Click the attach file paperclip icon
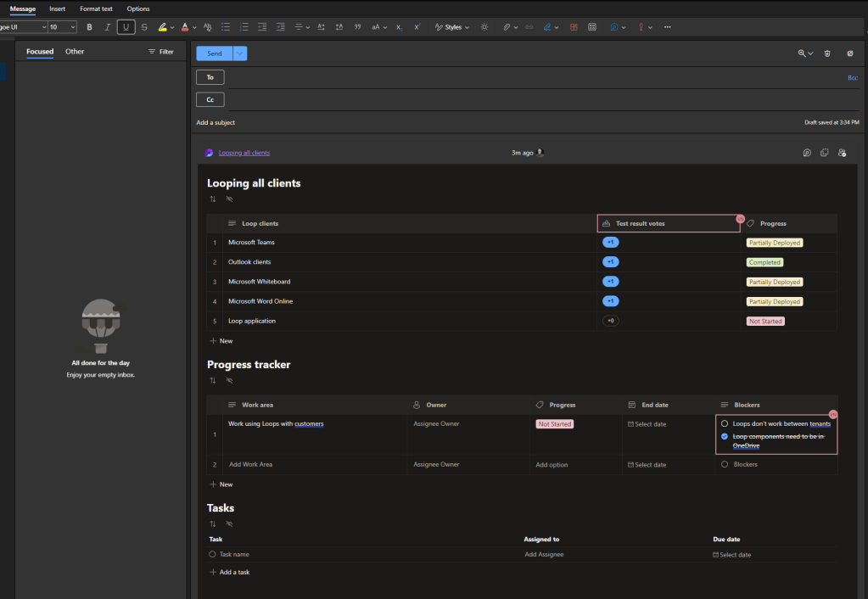868x599 pixels. 506,27
